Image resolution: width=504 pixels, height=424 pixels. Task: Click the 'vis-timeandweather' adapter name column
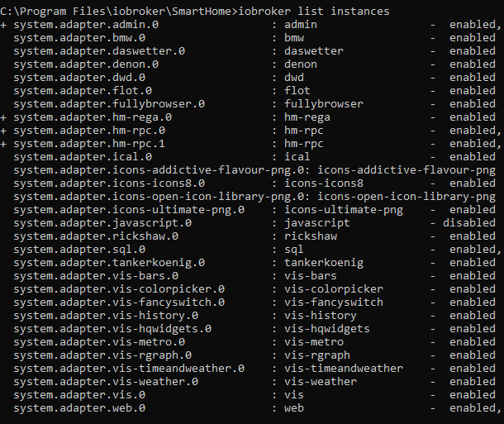click(343, 369)
